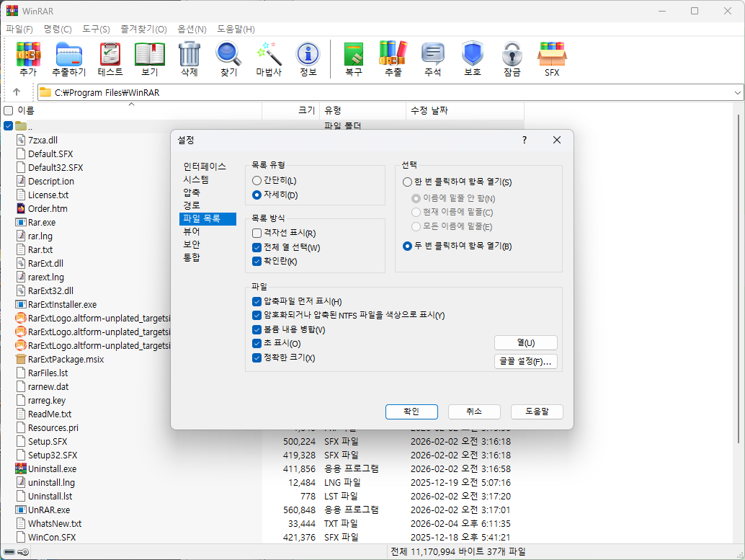Click the WinRAR app icon in title bar
Screen dimensions: 745x560
tap(12, 11)
